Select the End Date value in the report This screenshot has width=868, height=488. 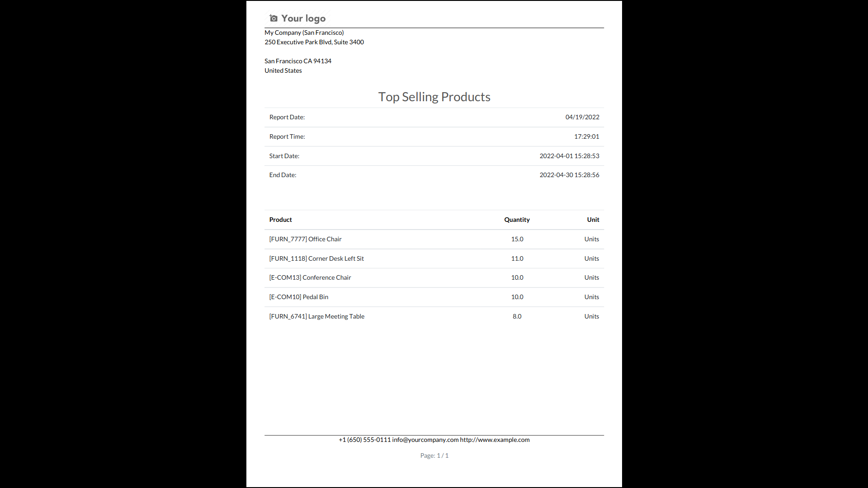569,175
